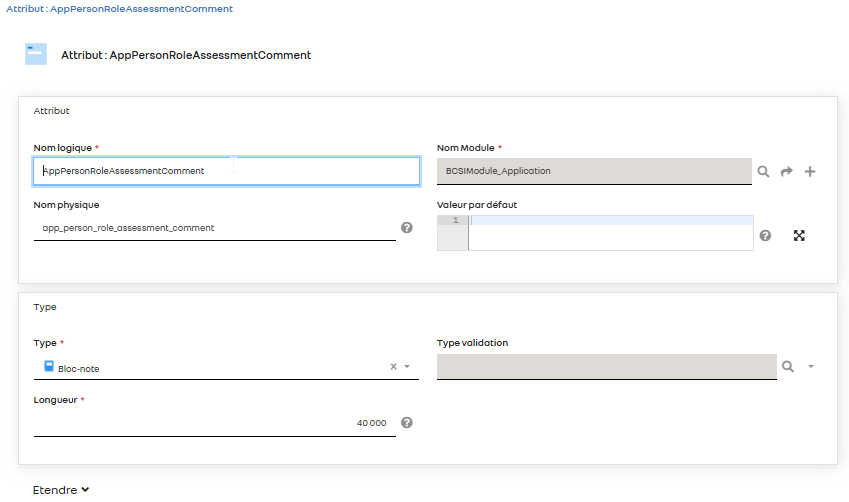Show help for Nom physique field
Viewport: 849px width, 502px height.
pos(407,228)
